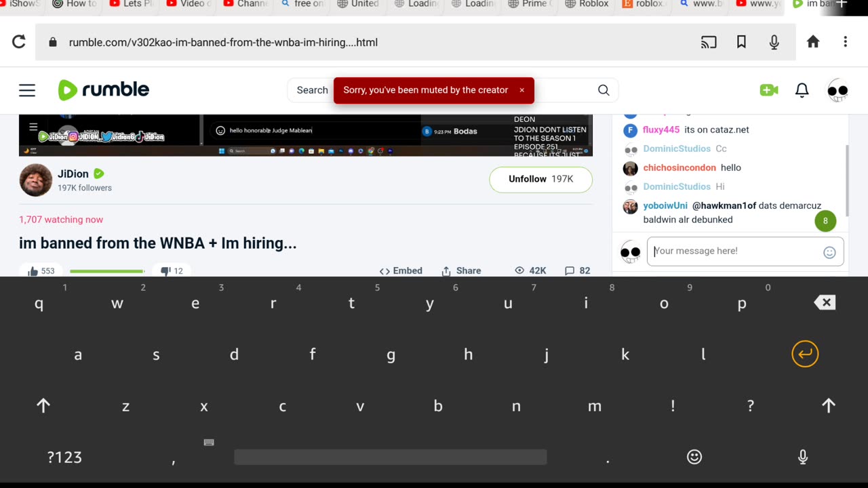Click the like ratio bar
The width and height of the screenshot is (868, 488).
pyautogui.click(x=107, y=271)
